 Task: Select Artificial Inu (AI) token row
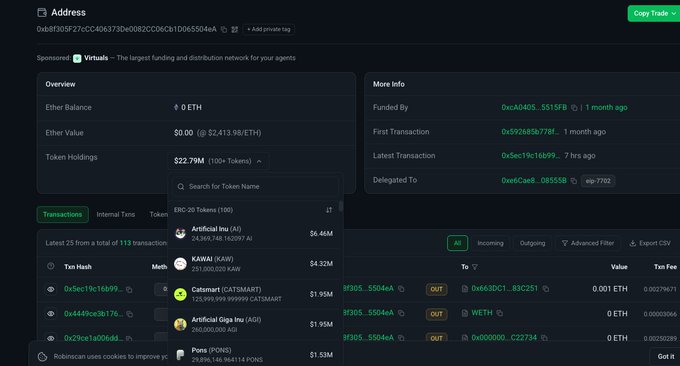click(x=255, y=233)
